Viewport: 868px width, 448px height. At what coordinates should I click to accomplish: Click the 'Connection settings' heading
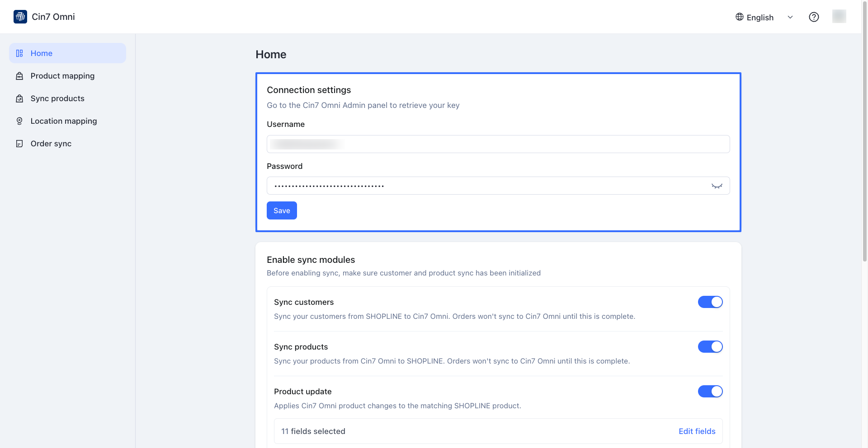point(309,90)
